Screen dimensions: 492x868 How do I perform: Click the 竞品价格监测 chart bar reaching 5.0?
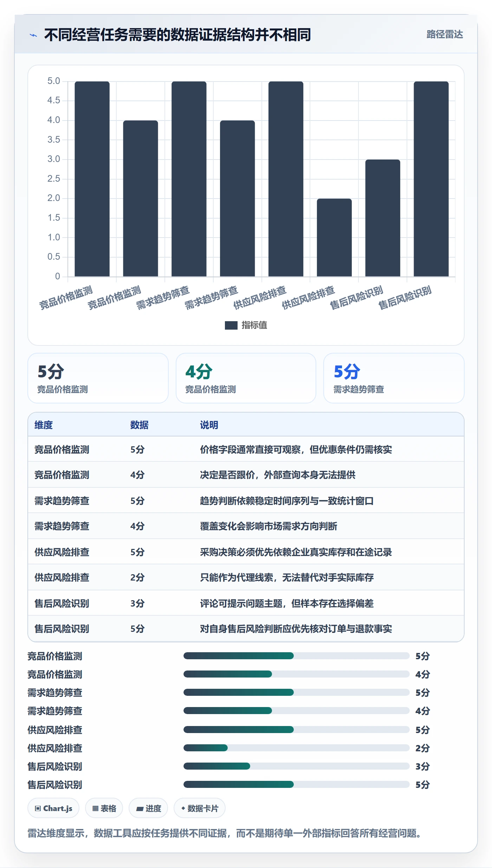pyautogui.click(x=92, y=179)
